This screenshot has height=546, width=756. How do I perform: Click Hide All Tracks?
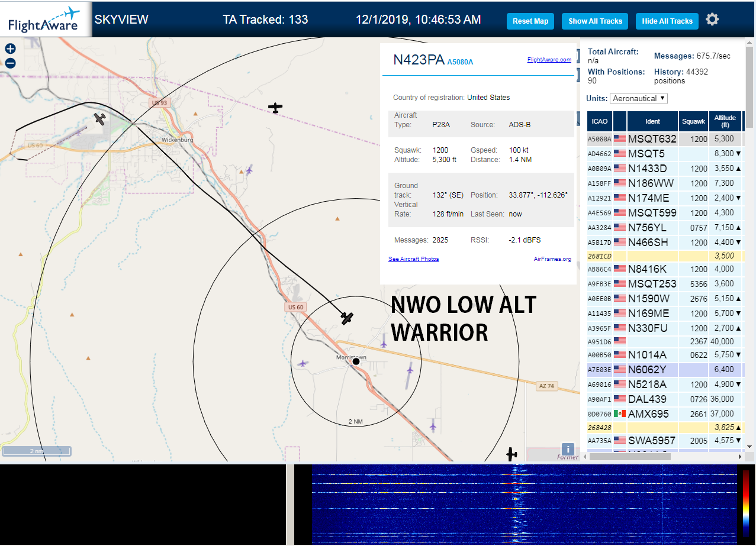(667, 21)
